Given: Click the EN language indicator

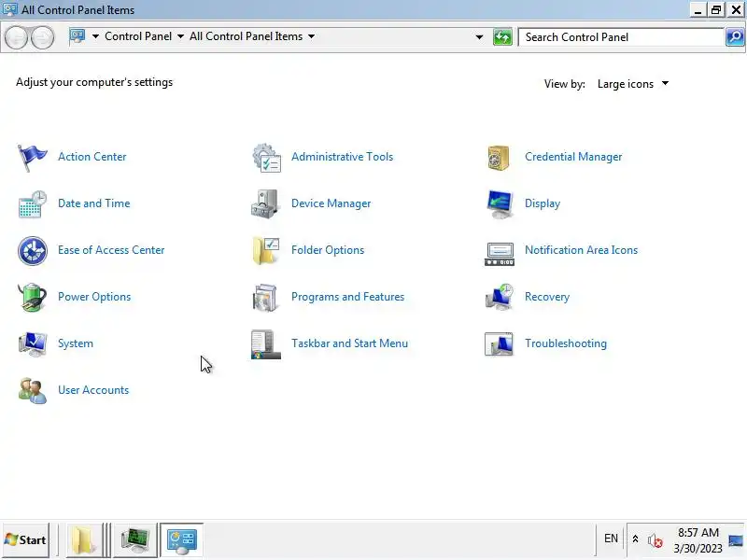Looking at the screenshot, I should (x=611, y=539).
